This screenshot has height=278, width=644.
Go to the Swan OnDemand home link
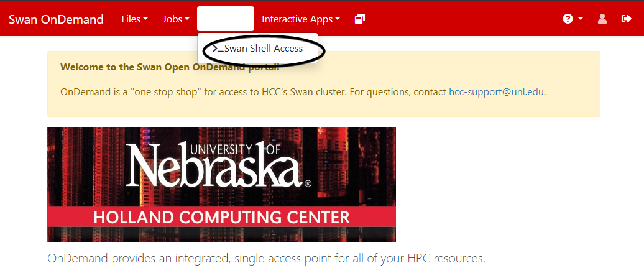[x=56, y=19]
